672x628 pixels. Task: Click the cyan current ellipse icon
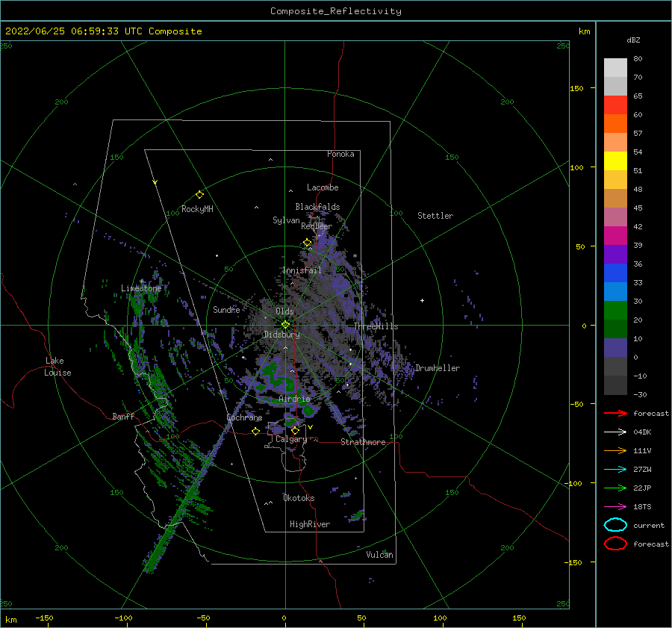pos(615,525)
